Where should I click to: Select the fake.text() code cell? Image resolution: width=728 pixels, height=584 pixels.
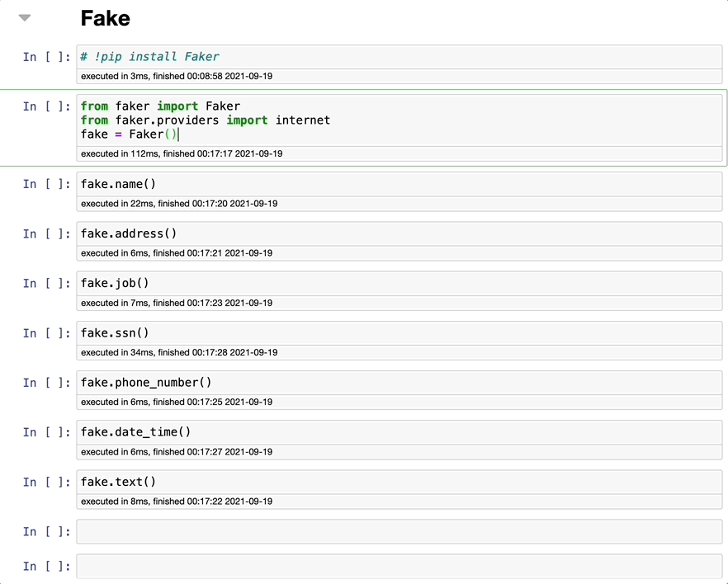[x=399, y=482]
